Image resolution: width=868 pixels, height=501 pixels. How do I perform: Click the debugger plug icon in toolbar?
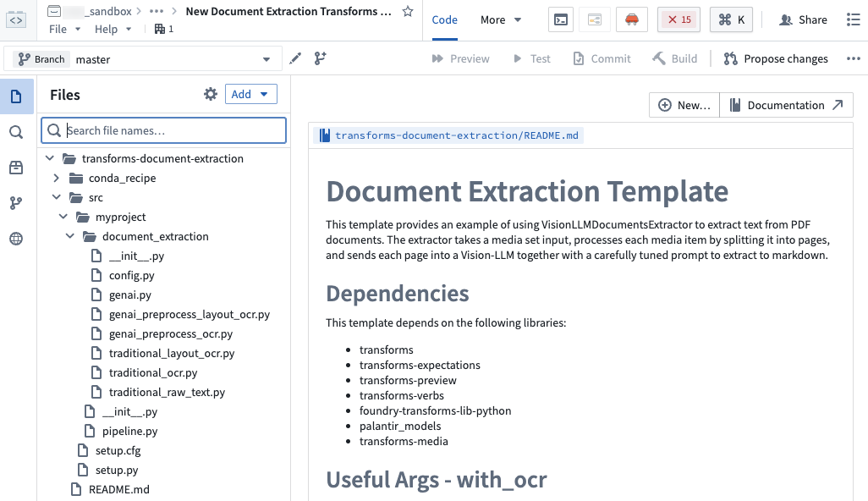[x=631, y=19]
